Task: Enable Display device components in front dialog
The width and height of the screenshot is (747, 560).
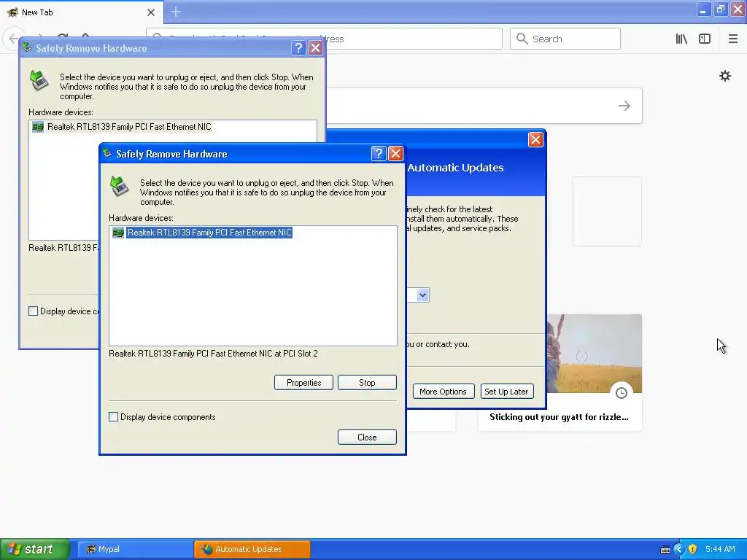Action: [x=113, y=416]
